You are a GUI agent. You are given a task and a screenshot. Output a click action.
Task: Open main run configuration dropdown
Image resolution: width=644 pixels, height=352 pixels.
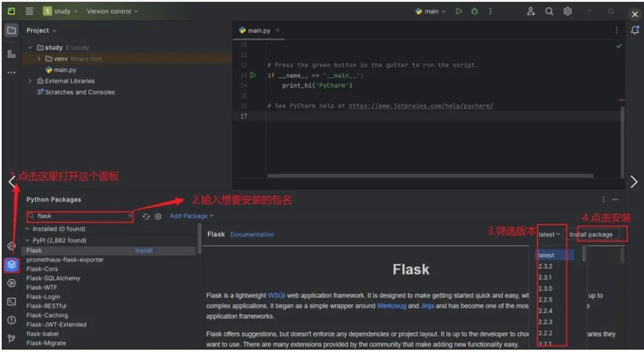(x=430, y=11)
